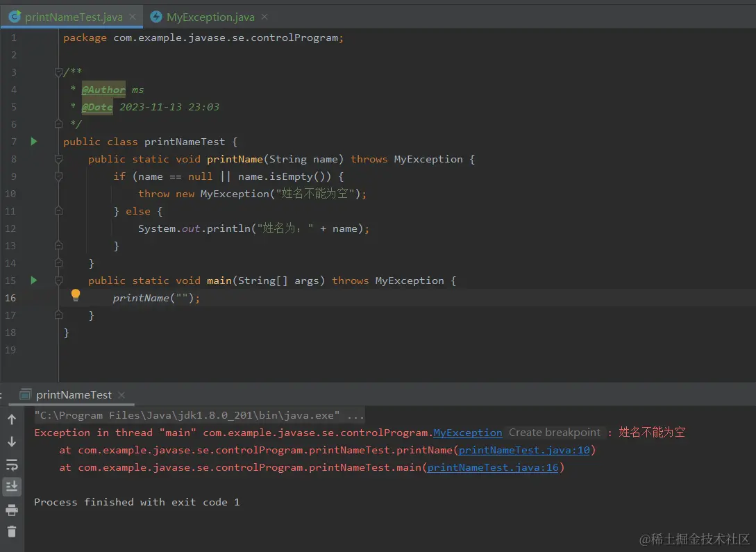This screenshot has width=756, height=552.
Task: Click the folded java.exe command line
Action: click(199, 415)
